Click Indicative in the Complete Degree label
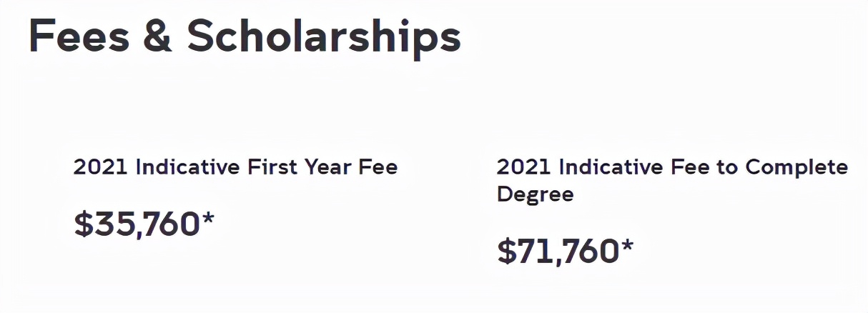This screenshot has height=313, width=868. (611, 167)
